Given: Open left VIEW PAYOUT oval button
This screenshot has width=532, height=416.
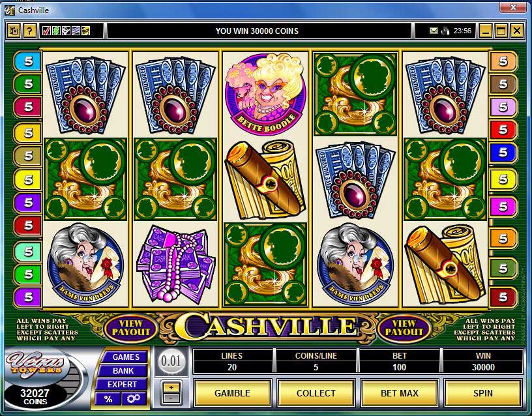Looking at the screenshot, I should 130,328.
